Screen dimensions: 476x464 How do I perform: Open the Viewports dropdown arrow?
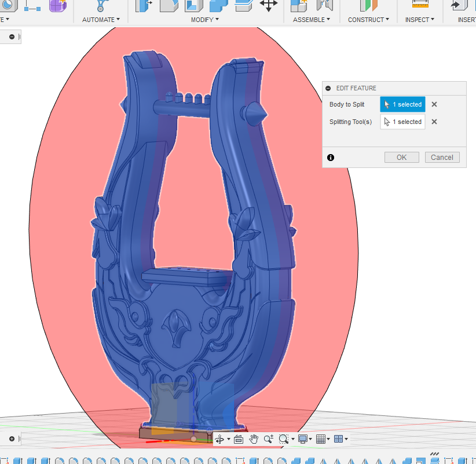click(346, 439)
